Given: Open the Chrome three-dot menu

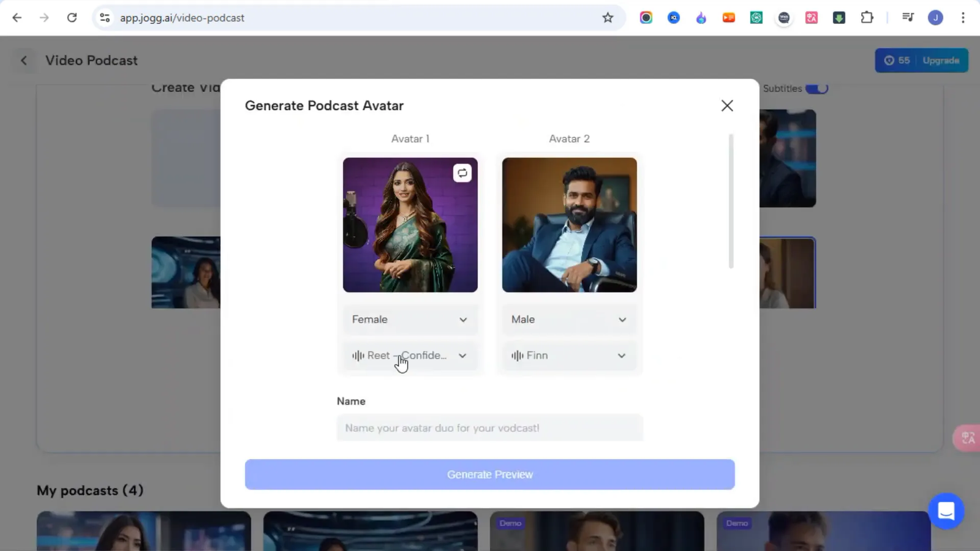Looking at the screenshot, I should [x=963, y=18].
